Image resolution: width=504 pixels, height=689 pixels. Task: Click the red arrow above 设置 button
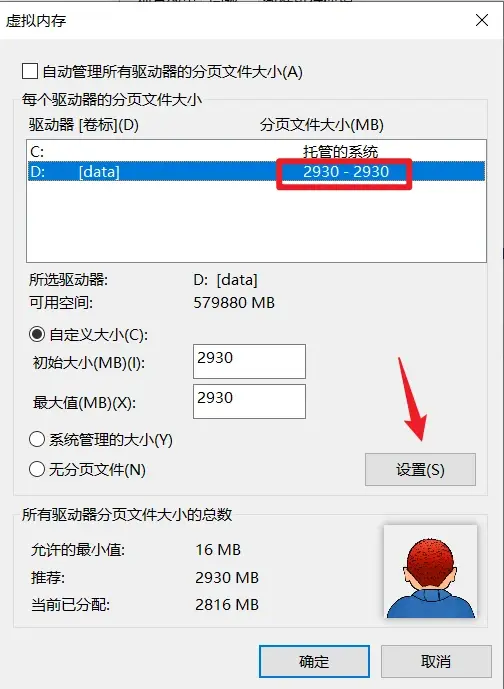[412, 399]
